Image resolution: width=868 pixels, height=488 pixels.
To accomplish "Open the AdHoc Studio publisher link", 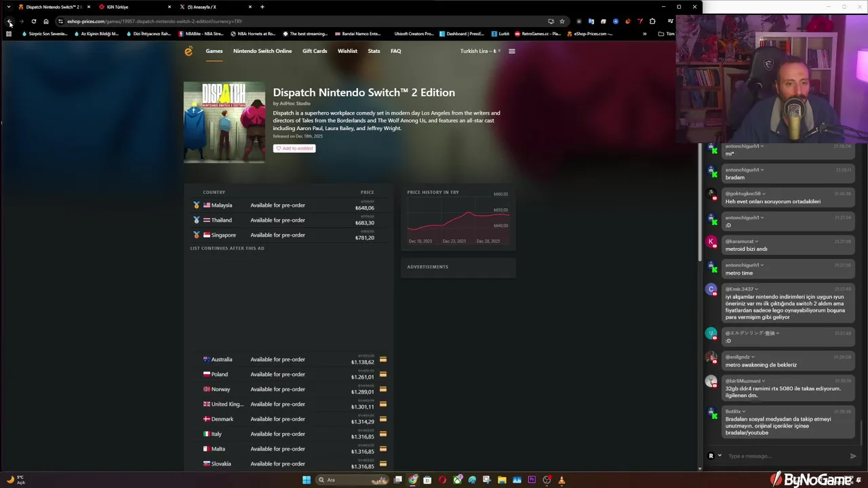I will [295, 104].
